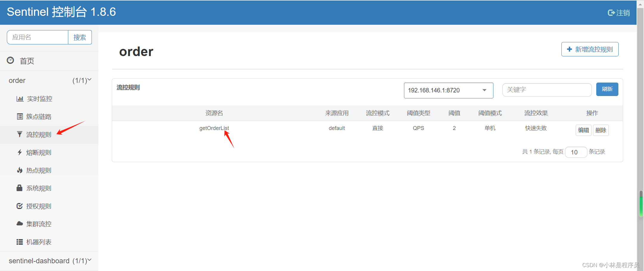Open 机器列表 in the sidebar

[x=49, y=242]
